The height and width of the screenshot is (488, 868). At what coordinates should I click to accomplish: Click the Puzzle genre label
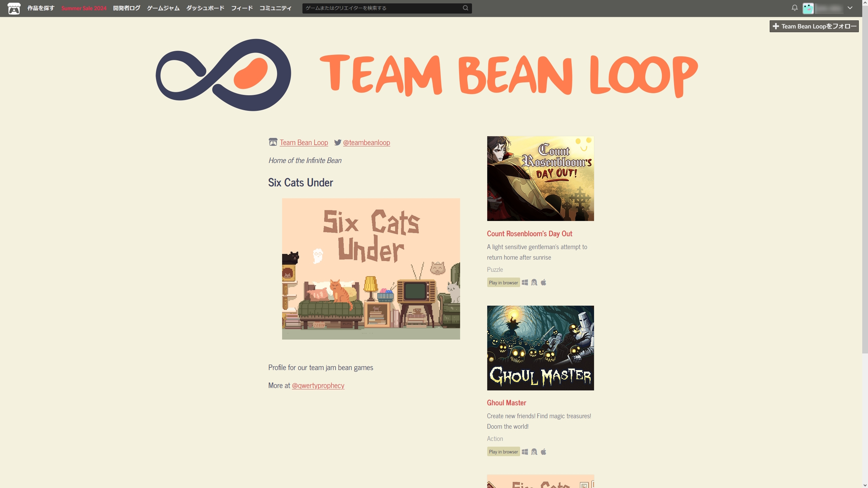[495, 269]
